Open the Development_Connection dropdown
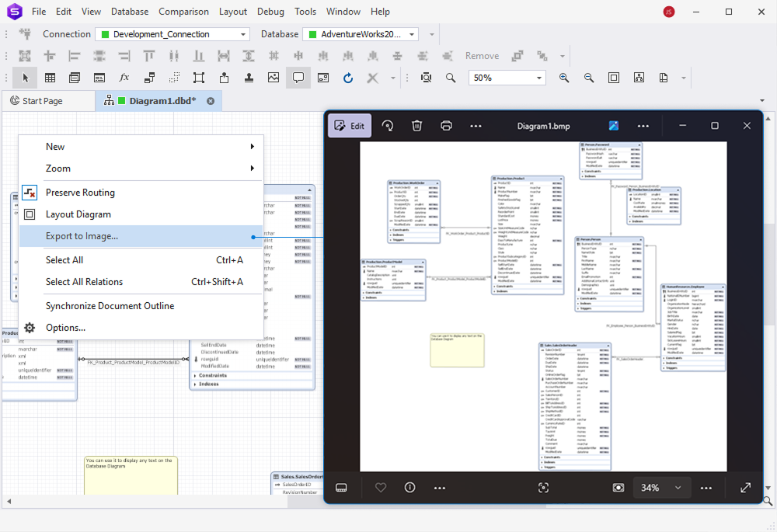The height and width of the screenshot is (532, 777). [x=242, y=34]
